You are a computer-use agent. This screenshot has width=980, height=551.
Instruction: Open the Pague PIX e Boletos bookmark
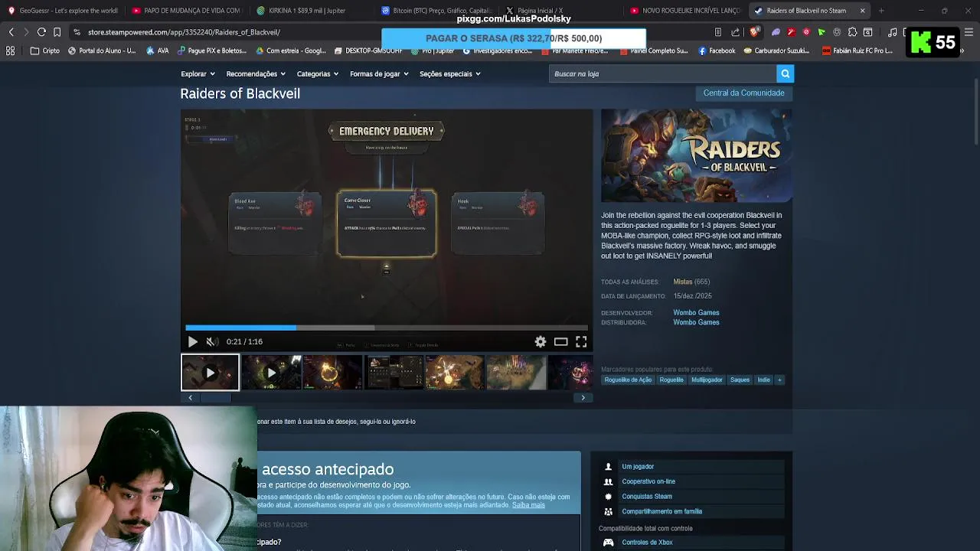pyautogui.click(x=213, y=51)
